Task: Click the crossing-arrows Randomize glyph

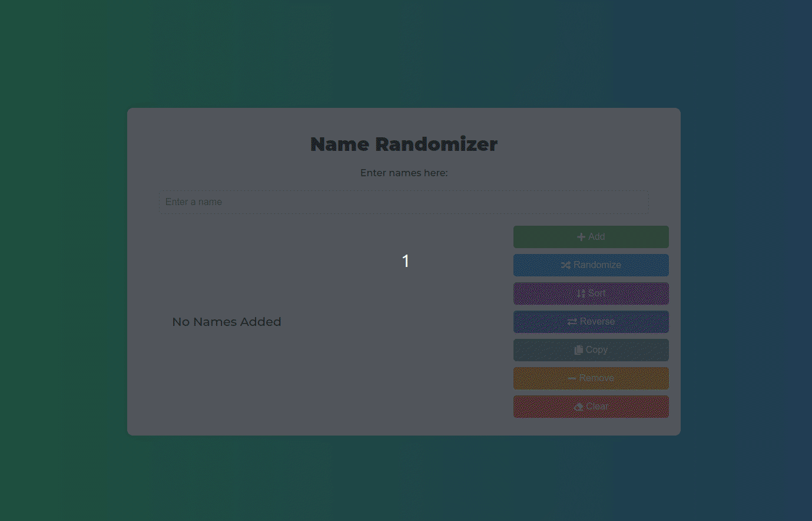Action: click(x=565, y=265)
